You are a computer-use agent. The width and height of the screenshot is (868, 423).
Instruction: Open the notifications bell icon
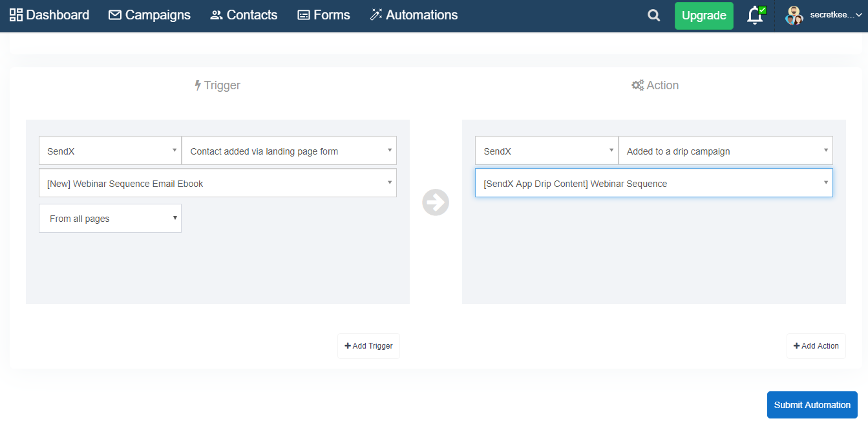click(755, 16)
